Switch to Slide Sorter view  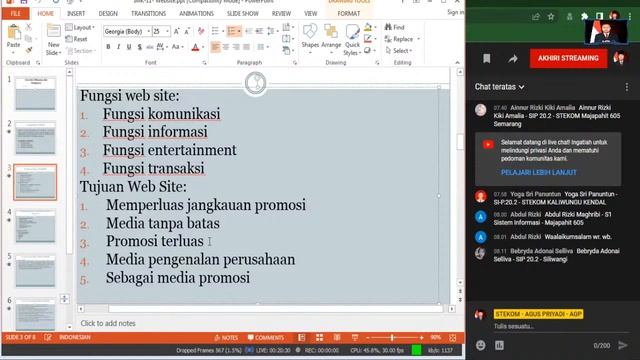319,338
